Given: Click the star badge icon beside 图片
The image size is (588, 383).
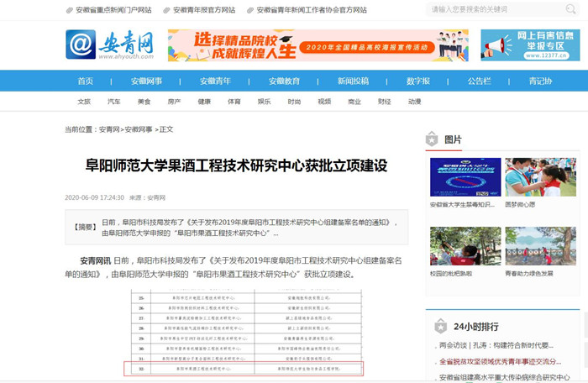Looking at the screenshot, I should coord(432,139).
